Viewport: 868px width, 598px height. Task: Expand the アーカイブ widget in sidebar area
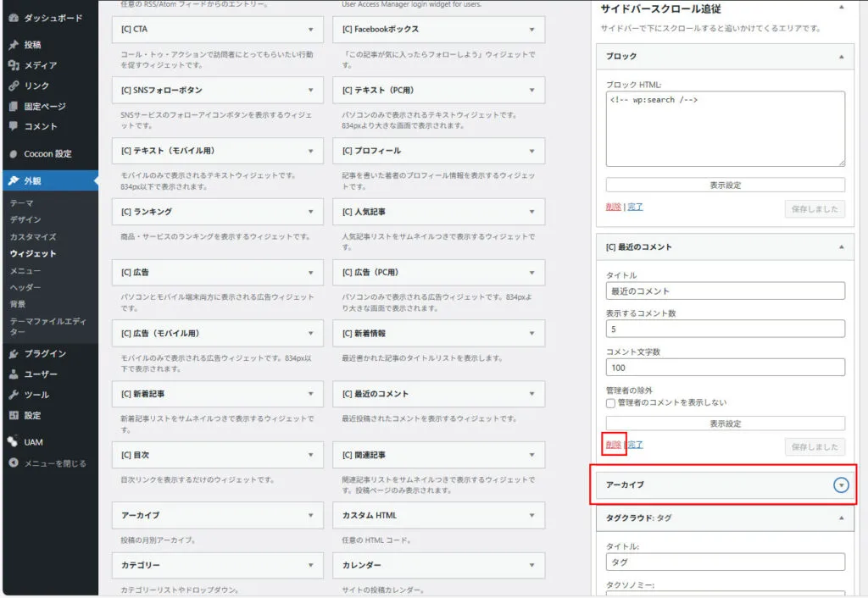840,485
